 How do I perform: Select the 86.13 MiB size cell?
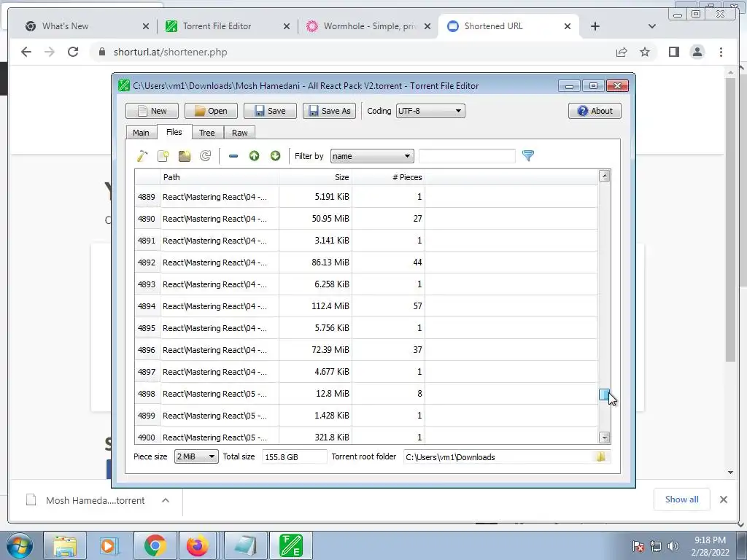315,262
